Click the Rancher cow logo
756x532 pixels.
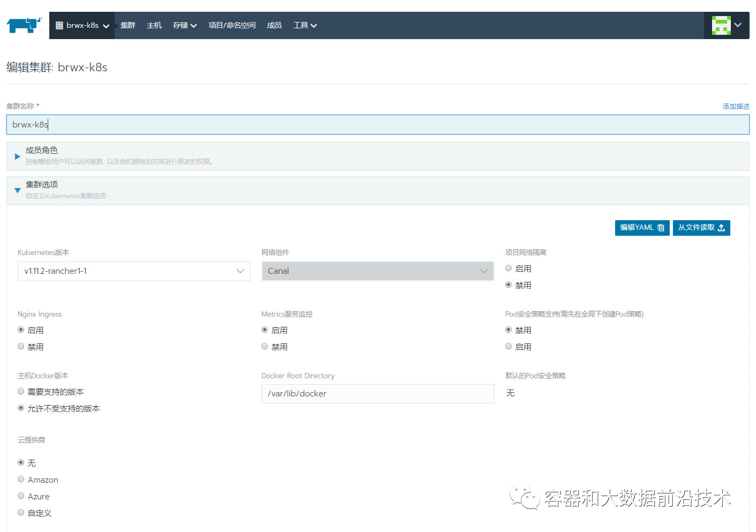coord(24,25)
